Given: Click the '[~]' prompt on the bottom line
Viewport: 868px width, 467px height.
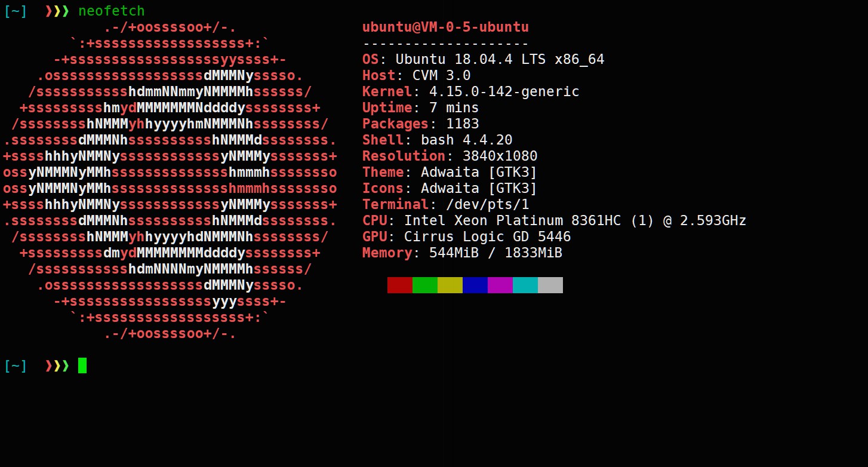Looking at the screenshot, I should point(16,365).
